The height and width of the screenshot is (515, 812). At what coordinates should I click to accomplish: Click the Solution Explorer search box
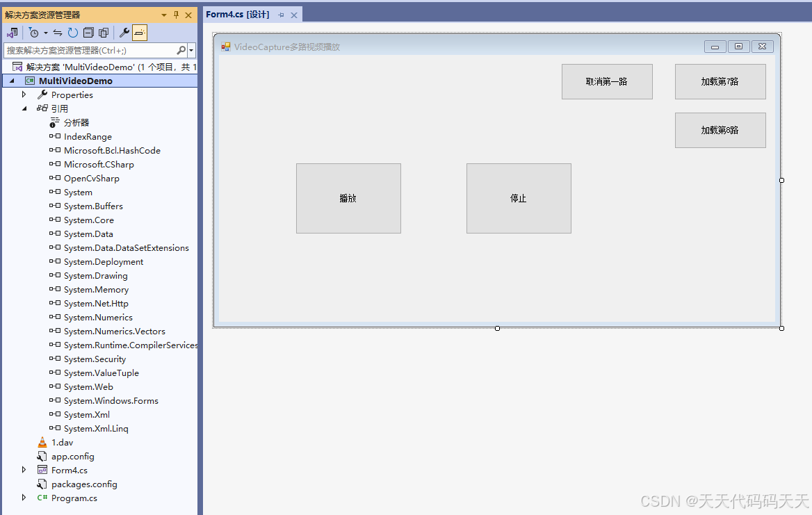click(90, 50)
